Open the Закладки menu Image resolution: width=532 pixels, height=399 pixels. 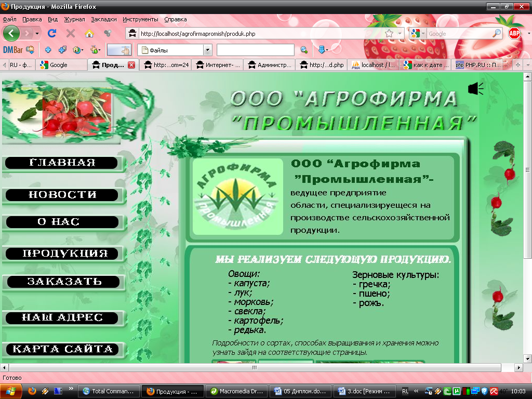point(104,19)
